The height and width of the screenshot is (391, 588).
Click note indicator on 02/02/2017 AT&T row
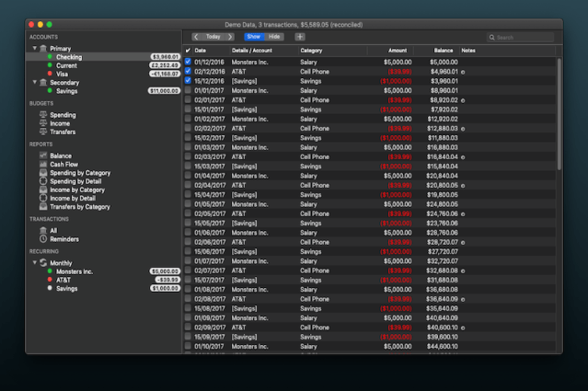pos(463,129)
